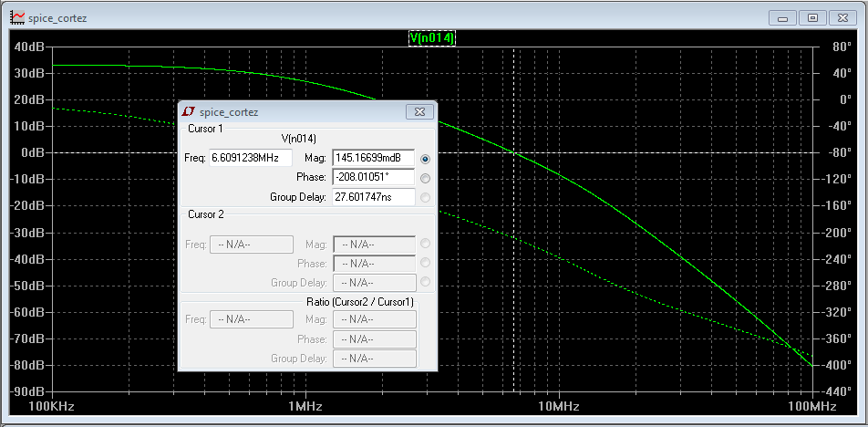Close the spice_cortez plot window
868x427 pixels.
click(842, 17)
